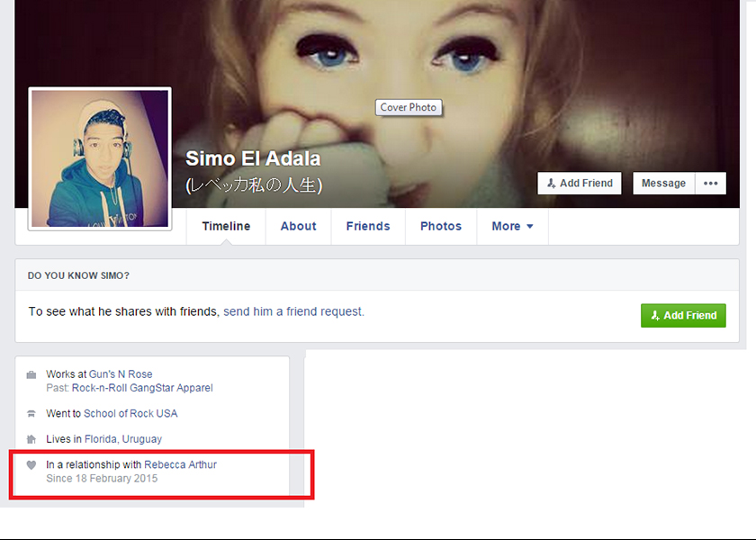
Task: Open the three-dots options button
Action: [710, 184]
